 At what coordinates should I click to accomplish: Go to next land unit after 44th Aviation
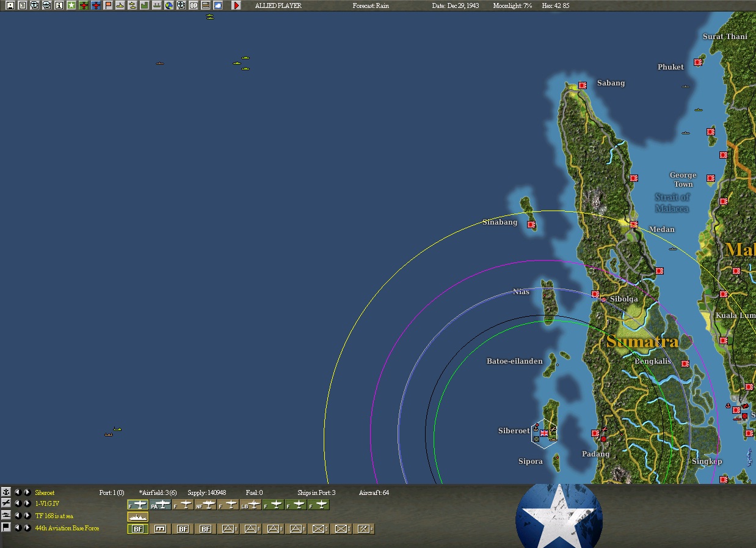tap(27, 527)
